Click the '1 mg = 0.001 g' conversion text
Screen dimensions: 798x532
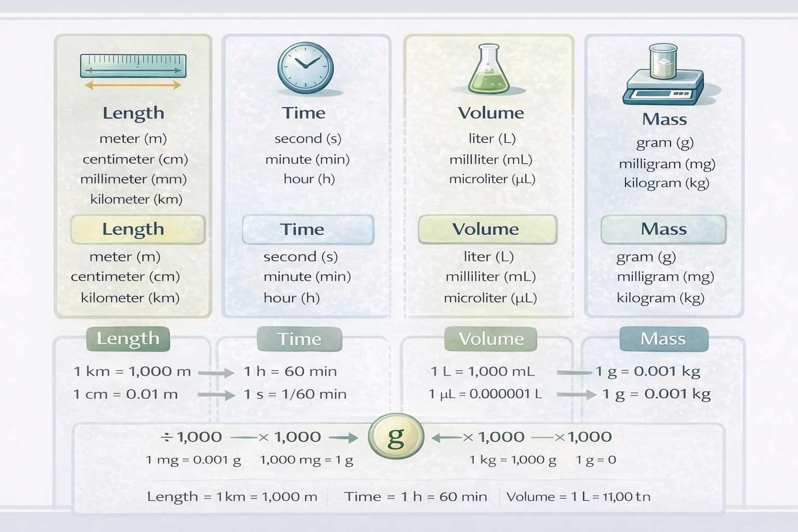(193, 460)
